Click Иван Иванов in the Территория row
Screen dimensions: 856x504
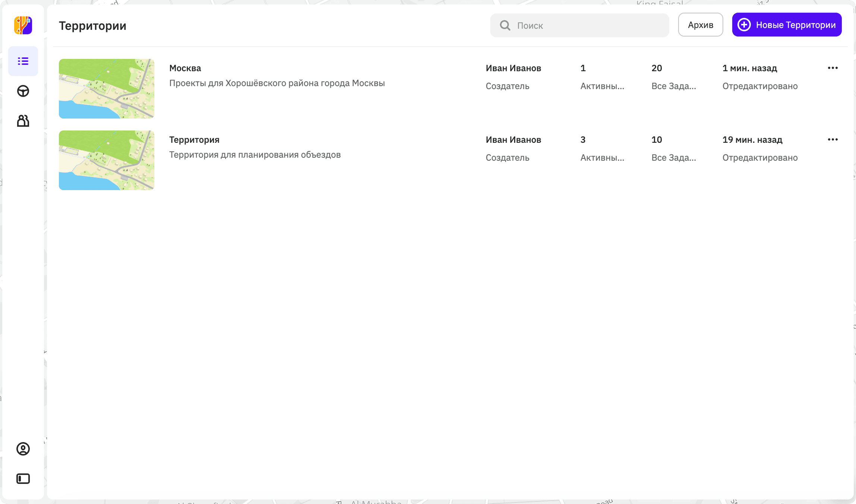(x=513, y=140)
